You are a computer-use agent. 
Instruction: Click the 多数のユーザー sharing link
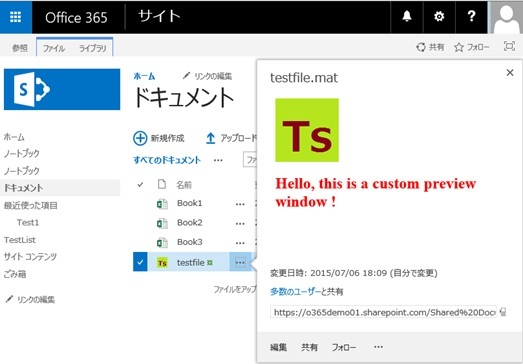[295, 292]
